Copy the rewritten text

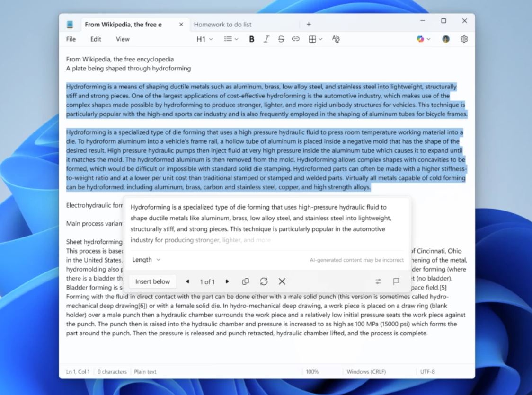click(x=245, y=281)
